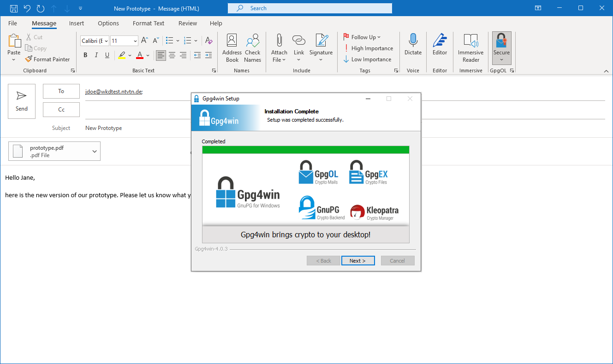Insert a bulleted list
The height and width of the screenshot is (364, 613).
click(169, 41)
